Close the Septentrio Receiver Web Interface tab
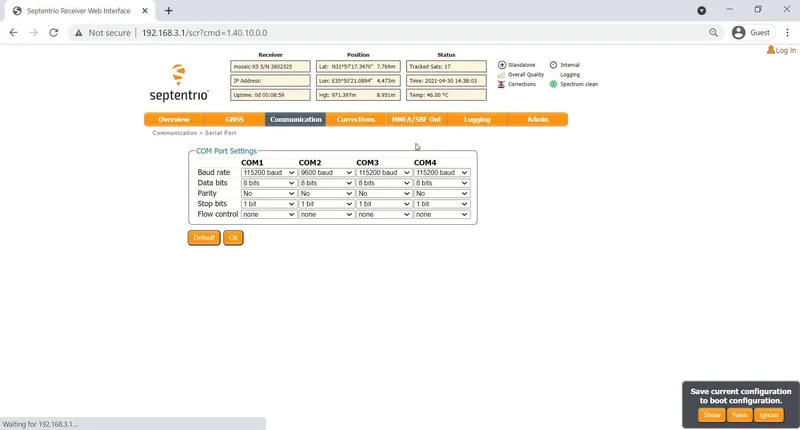Image resolution: width=800 pixels, height=430 pixels. (x=145, y=11)
